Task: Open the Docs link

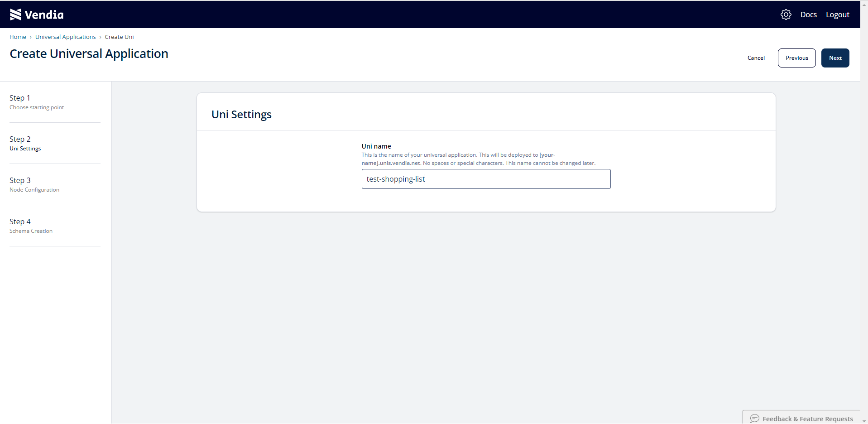Action: [x=808, y=14]
